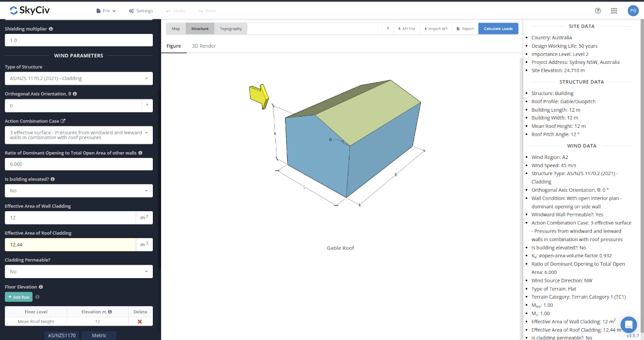Toggle the Metric units button
This screenshot has height=340, width=644.
(x=99, y=336)
